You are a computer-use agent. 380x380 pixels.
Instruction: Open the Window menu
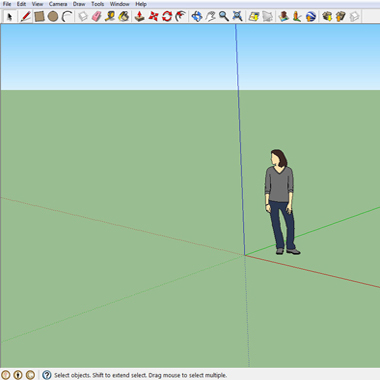(x=120, y=4)
